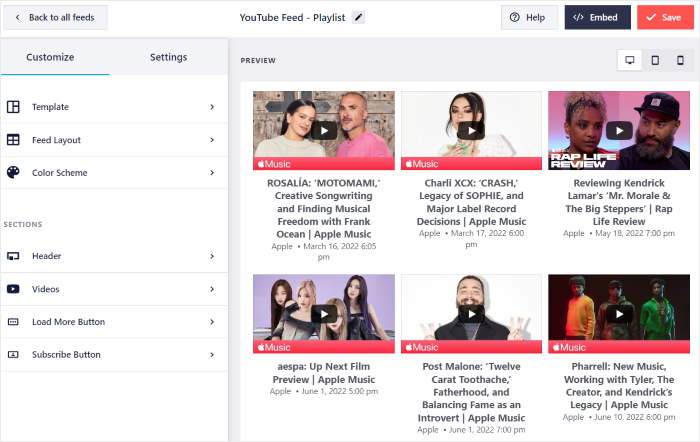Play the ROSALÍA MOTOMAMI video
The image size is (700, 442).
coord(324,131)
